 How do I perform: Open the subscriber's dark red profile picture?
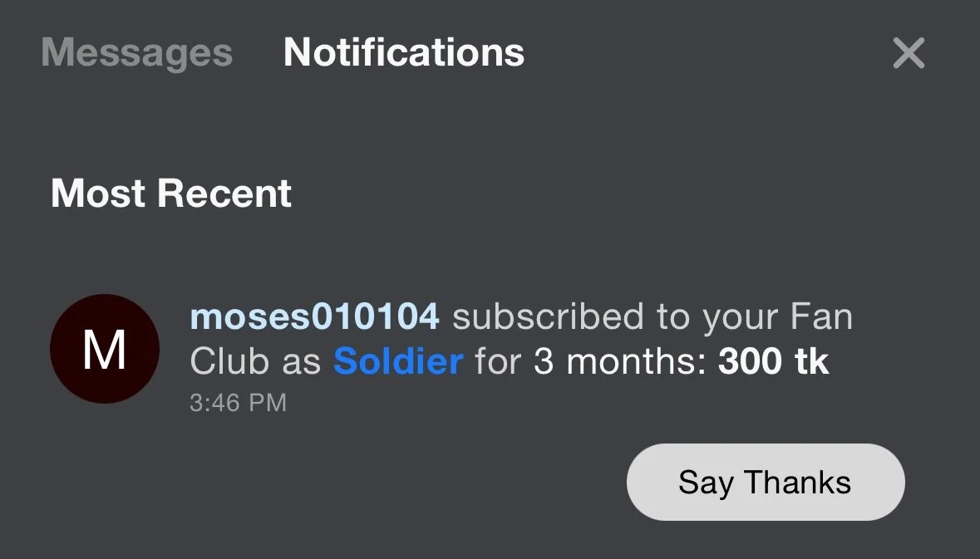[x=105, y=349]
